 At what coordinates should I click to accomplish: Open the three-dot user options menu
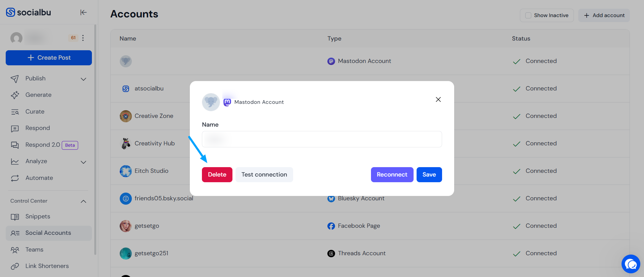[83, 38]
